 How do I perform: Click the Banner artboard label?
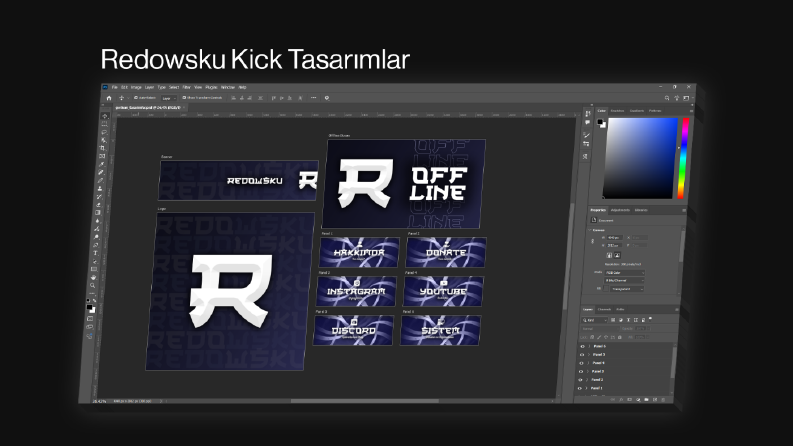(166, 157)
